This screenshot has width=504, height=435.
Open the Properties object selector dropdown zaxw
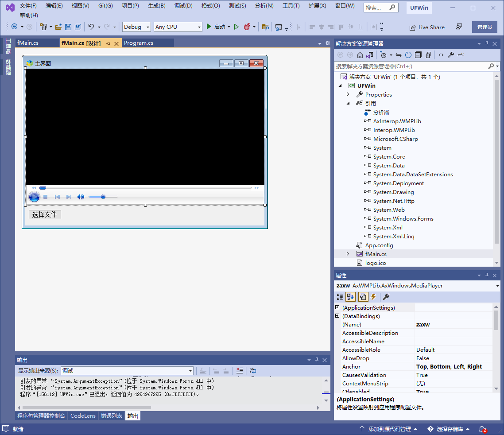coord(417,286)
